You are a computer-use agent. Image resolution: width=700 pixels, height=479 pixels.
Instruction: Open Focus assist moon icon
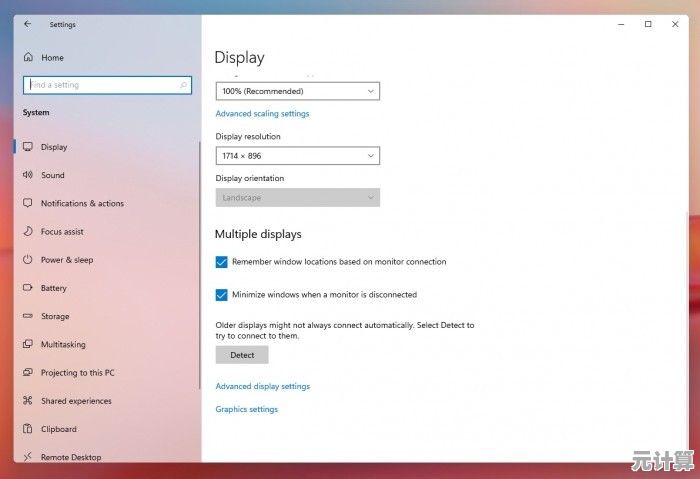coord(27,231)
